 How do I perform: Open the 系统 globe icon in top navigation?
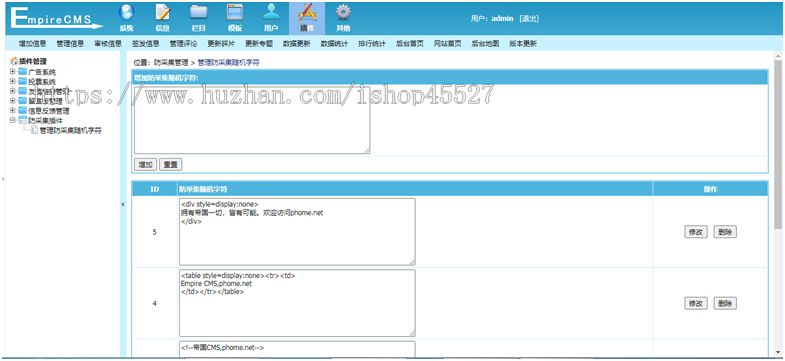(x=126, y=18)
